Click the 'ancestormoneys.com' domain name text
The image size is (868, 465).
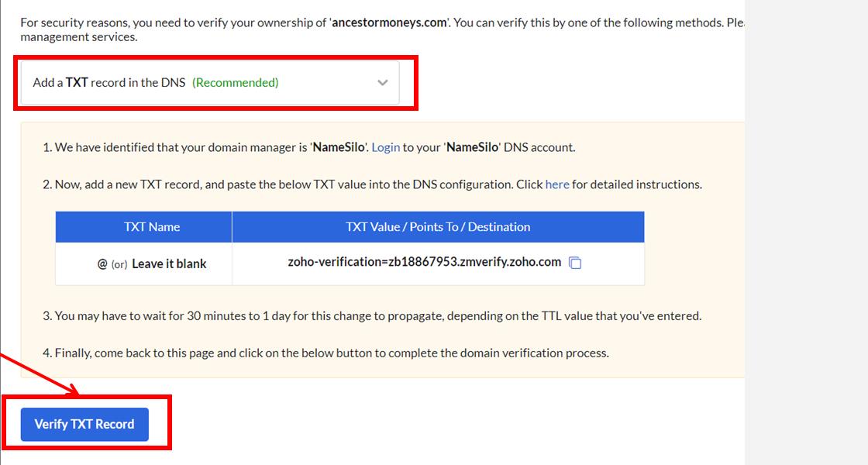click(389, 22)
